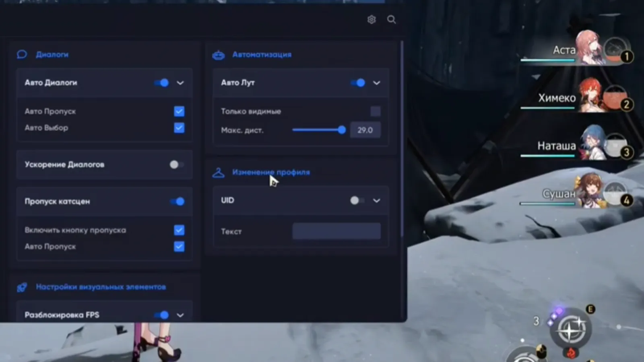
Task: Toggle Пропуск катсцен switch
Action: click(177, 202)
